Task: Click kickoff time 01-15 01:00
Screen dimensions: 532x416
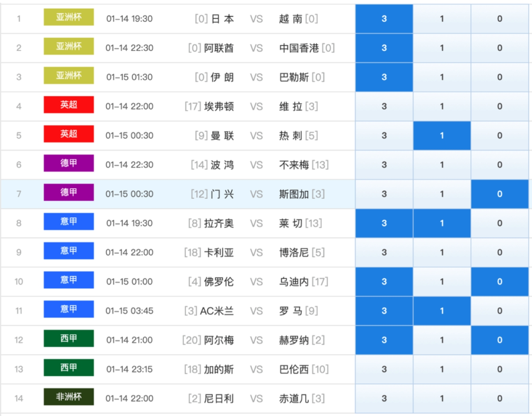Action: (x=129, y=282)
